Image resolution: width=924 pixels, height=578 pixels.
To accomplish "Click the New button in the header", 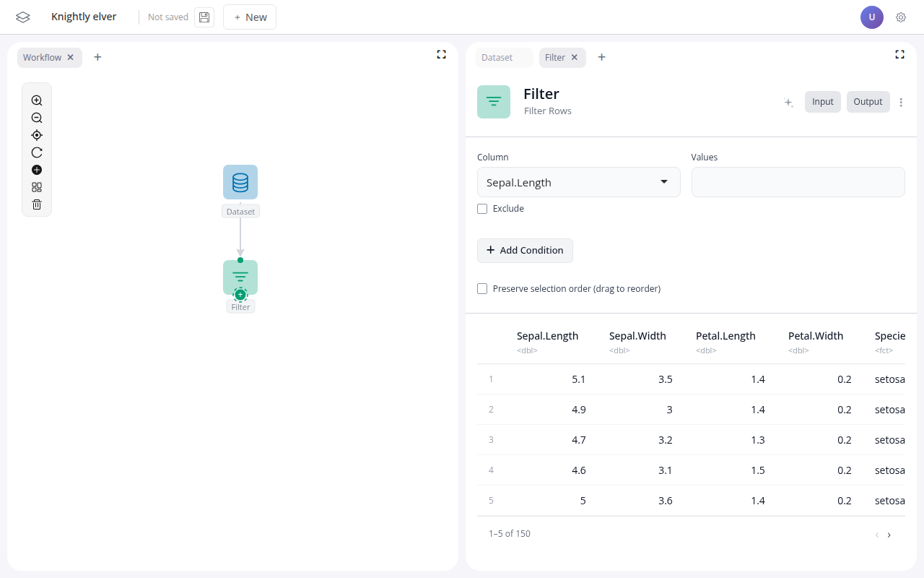I will [249, 17].
